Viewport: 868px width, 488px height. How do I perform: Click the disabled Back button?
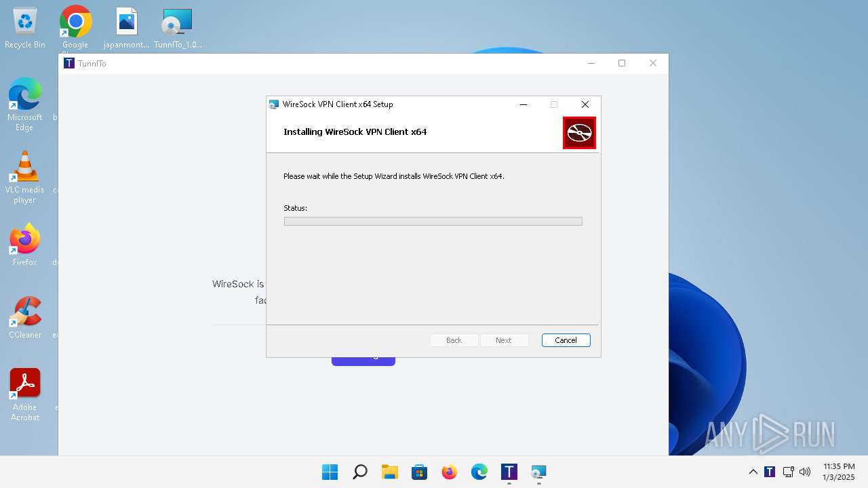[454, 340]
